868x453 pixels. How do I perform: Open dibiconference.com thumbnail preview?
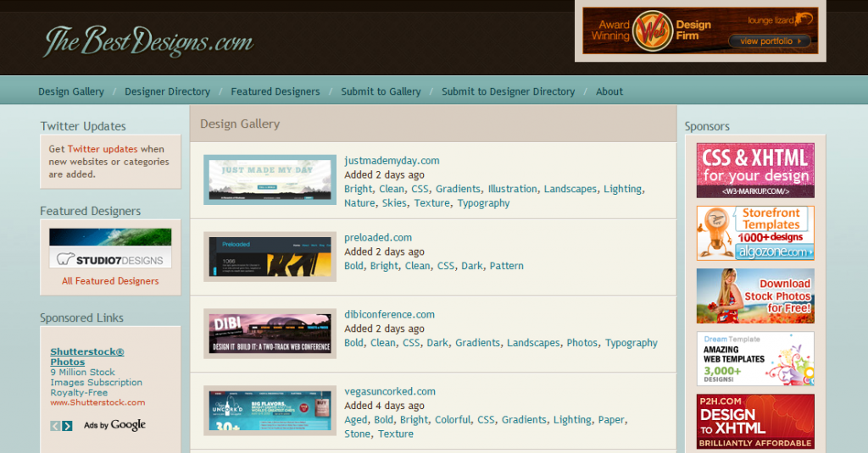(270, 334)
